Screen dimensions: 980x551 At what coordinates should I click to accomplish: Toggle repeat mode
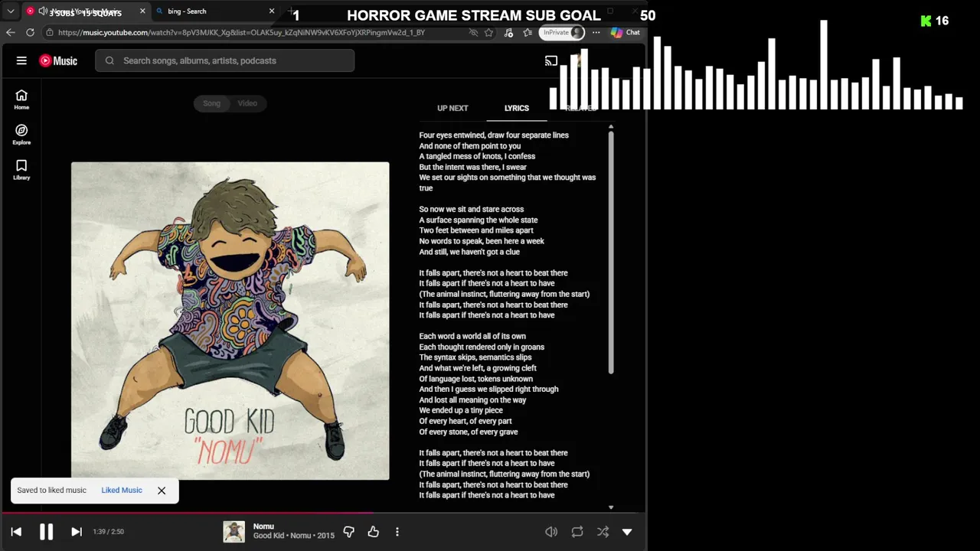[x=577, y=532]
